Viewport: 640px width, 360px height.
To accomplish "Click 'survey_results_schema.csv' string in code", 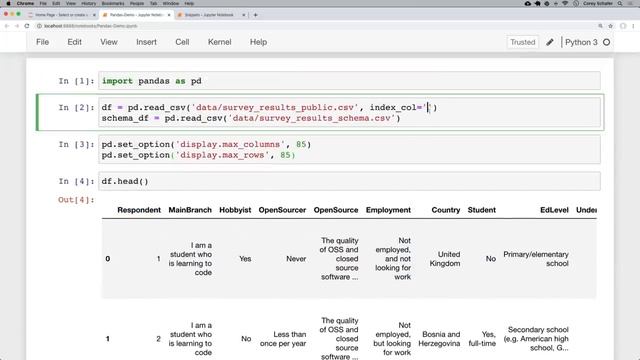I will click(x=312, y=118).
